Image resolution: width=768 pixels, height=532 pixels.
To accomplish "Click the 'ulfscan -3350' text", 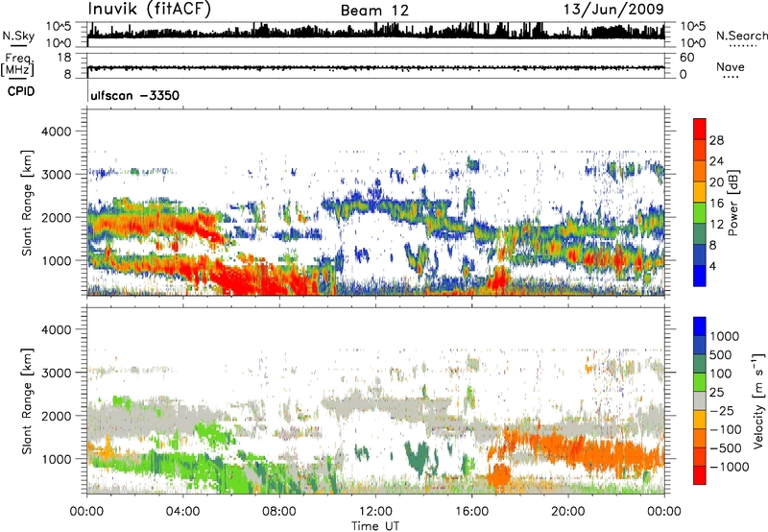I will (134, 95).
